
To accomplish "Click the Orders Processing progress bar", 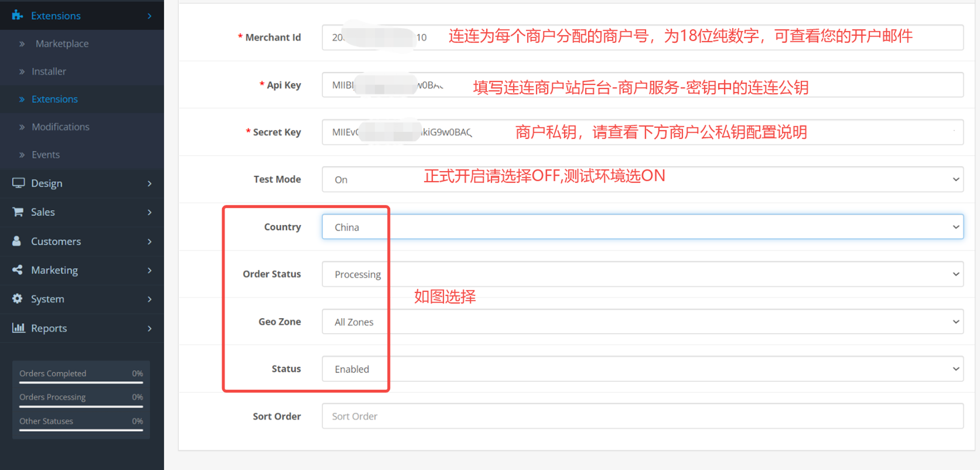I will pyautogui.click(x=81, y=407).
